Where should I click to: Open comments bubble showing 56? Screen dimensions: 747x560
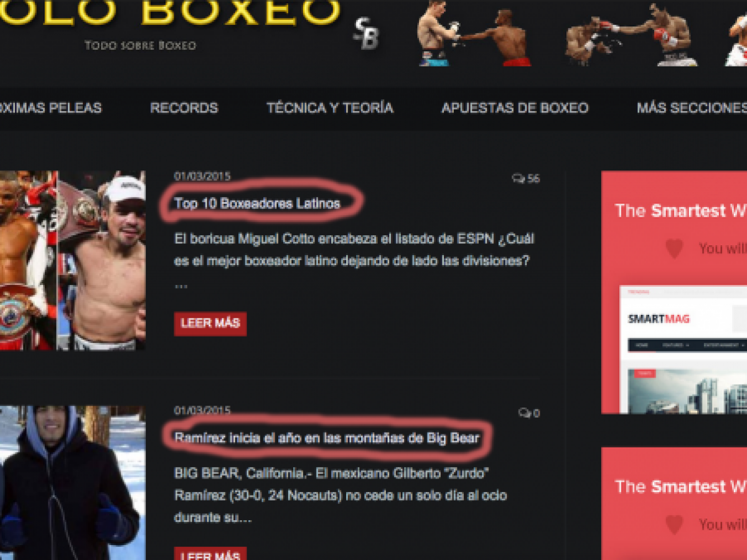click(x=526, y=179)
